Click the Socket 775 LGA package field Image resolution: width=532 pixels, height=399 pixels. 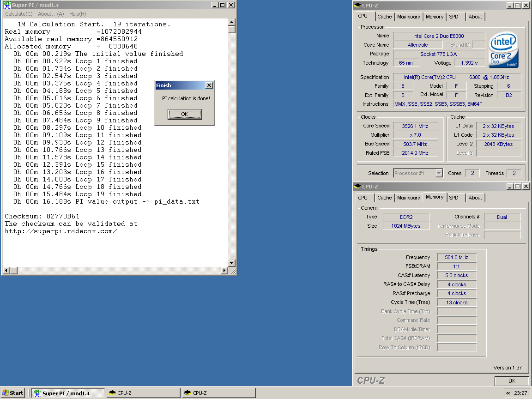tap(439, 54)
